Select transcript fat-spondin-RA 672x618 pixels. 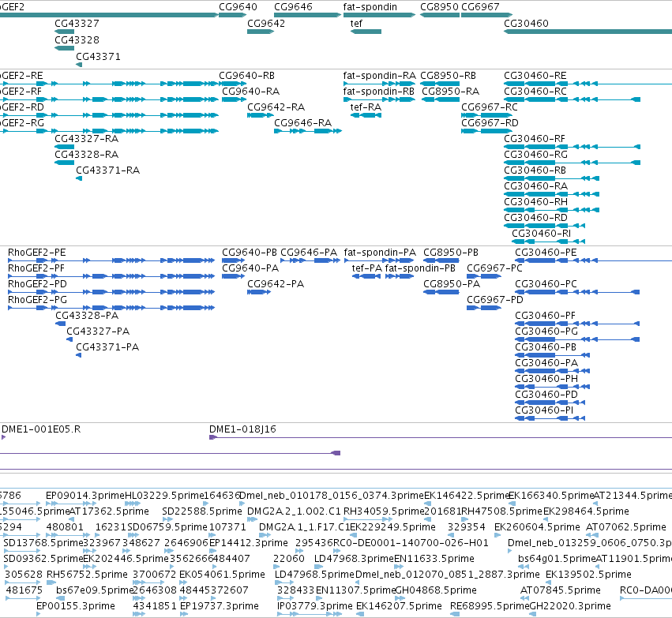tap(379, 76)
